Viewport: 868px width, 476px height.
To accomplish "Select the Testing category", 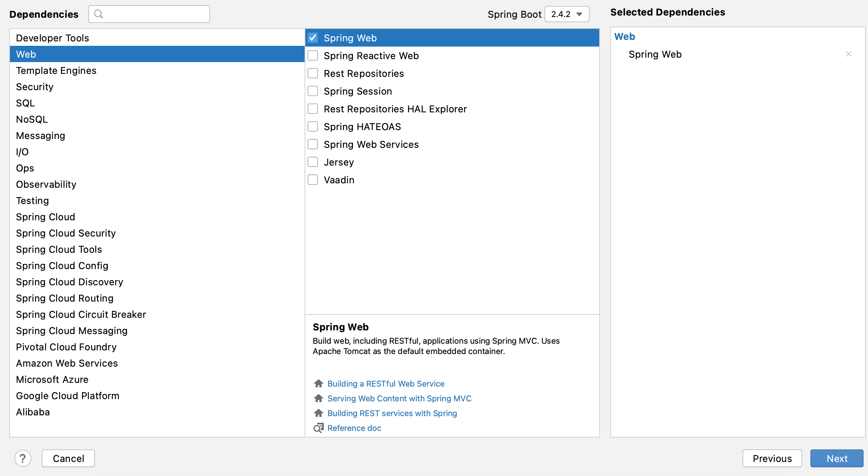I will 157,200.
